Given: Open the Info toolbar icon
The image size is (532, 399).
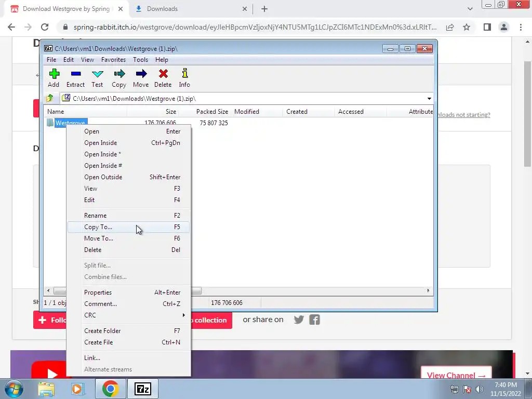Looking at the screenshot, I should (184, 78).
